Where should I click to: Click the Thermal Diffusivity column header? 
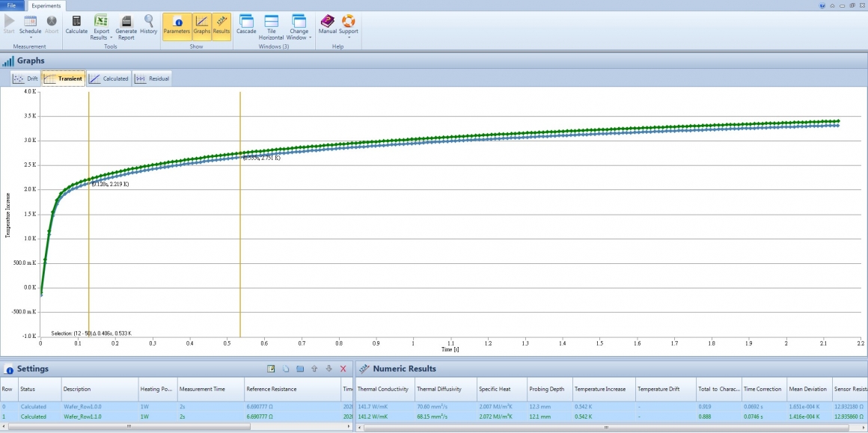tap(446, 390)
